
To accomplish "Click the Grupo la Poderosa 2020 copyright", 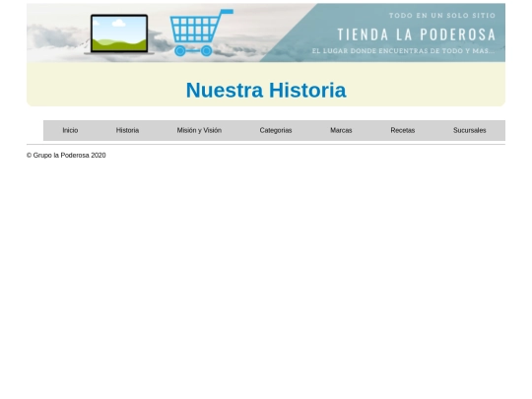I will (66, 155).
